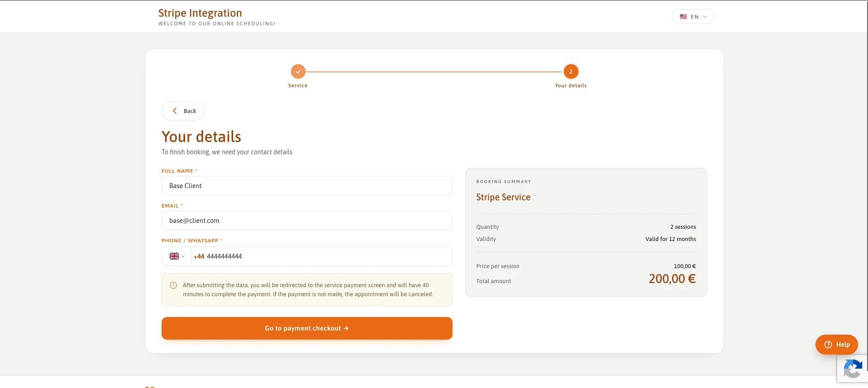Screen dimensions: 868x388
Task: Go back using the Back button
Action: 183,111
